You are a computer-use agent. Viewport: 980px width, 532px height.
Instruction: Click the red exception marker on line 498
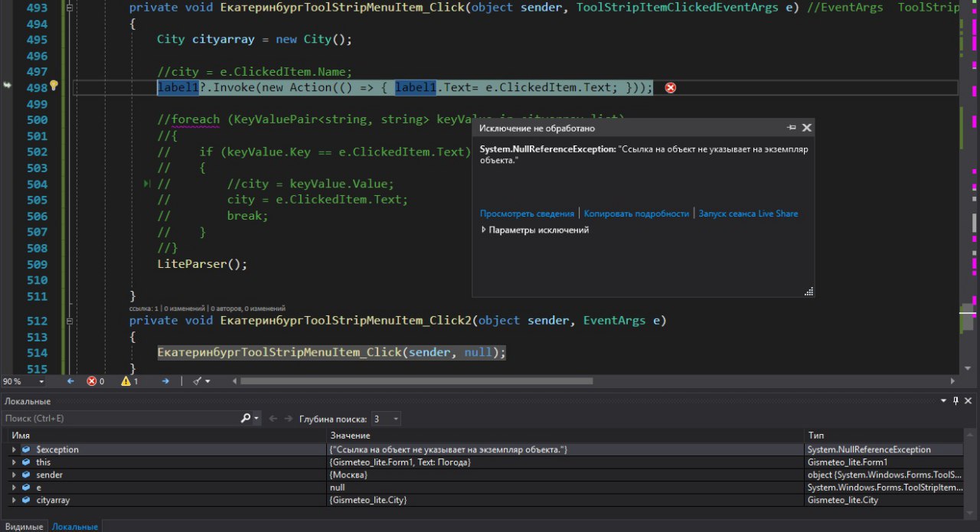point(671,88)
